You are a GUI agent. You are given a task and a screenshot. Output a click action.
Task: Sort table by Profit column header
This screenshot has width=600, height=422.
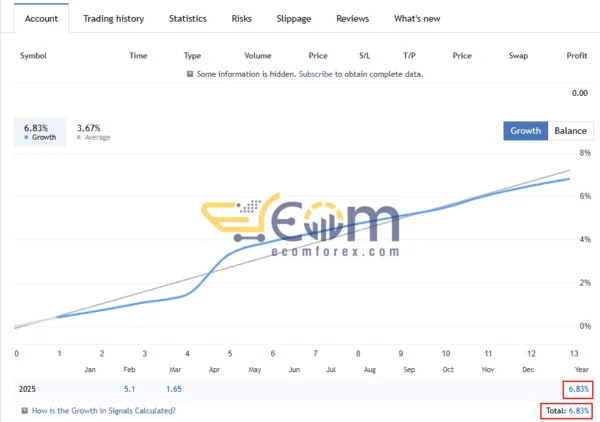(x=576, y=56)
